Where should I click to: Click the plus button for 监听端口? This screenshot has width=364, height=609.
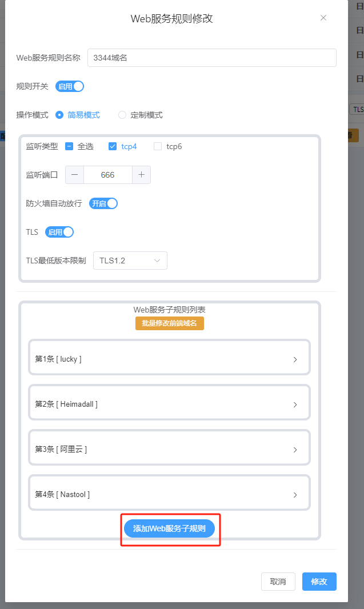[141, 175]
